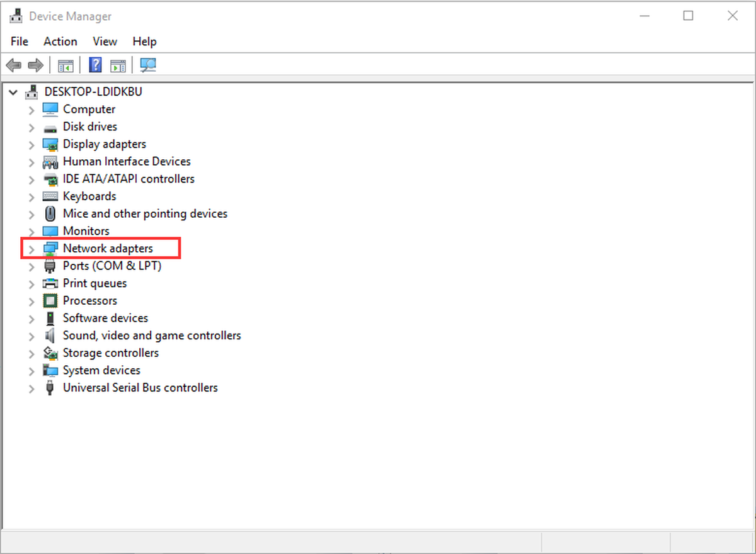The image size is (756, 554).
Task: Click the show/hide console tree toolbar icon
Action: pos(66,65)
